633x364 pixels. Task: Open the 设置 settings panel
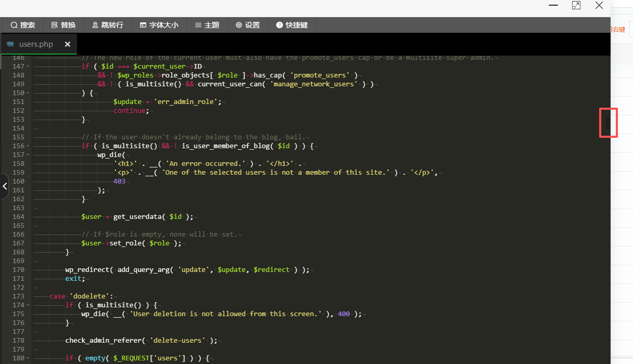[x=248, y=25]
